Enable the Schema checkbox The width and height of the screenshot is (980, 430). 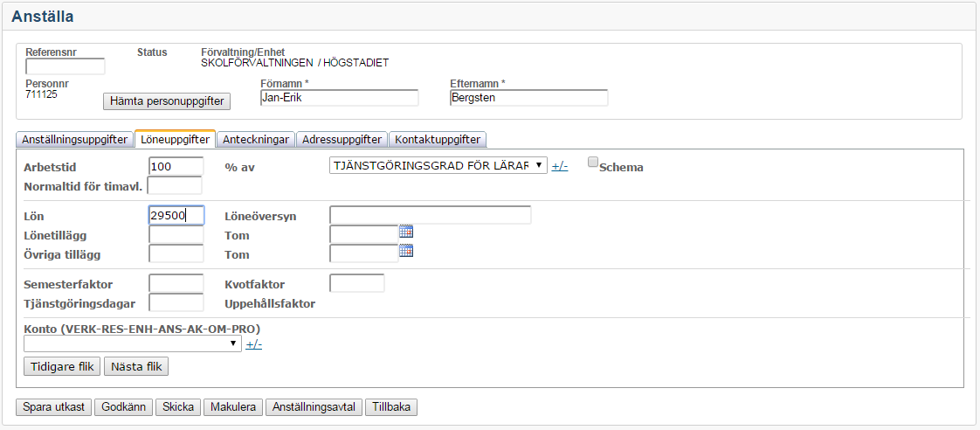[594, 162]
